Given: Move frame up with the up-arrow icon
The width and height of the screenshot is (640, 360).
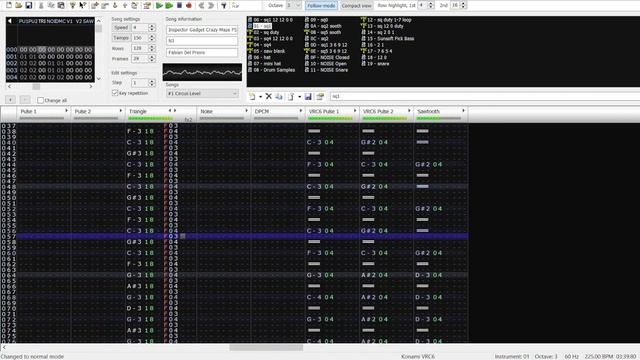Looking at the screenshot, I should click(x=125, y=5).
